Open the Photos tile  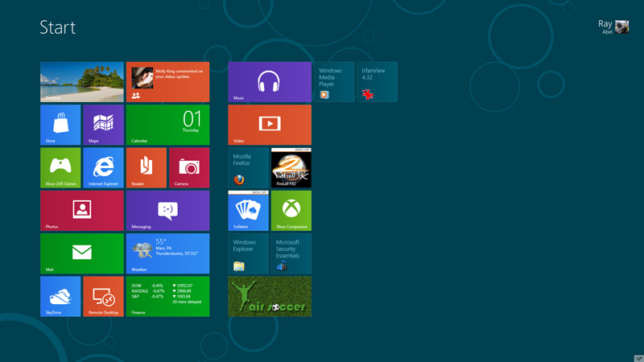pos(82,211)
